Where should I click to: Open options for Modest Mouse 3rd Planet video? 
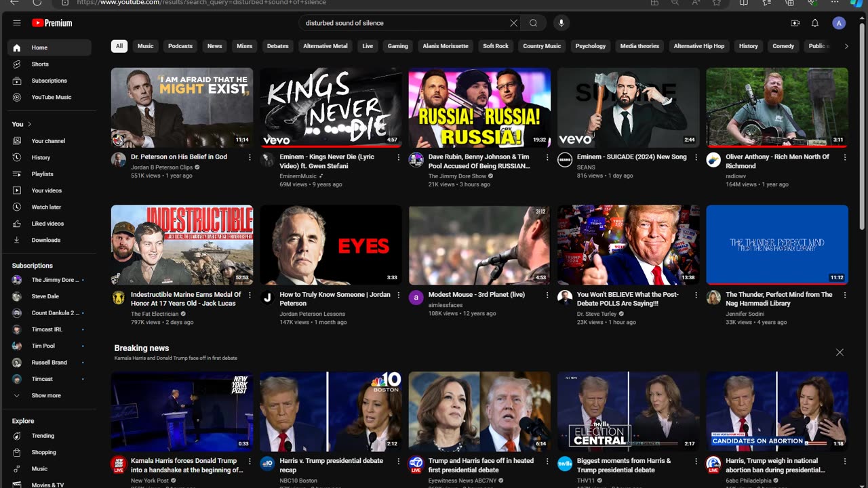pos(547,296)
